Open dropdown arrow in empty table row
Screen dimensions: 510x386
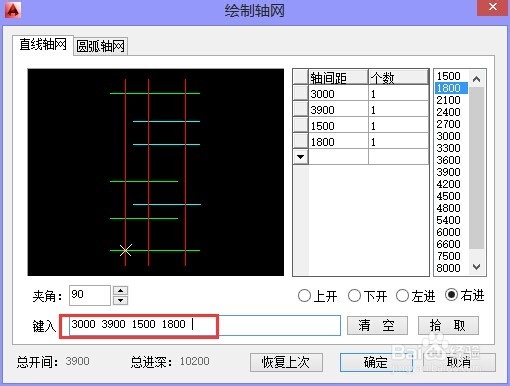pos(301,157)
